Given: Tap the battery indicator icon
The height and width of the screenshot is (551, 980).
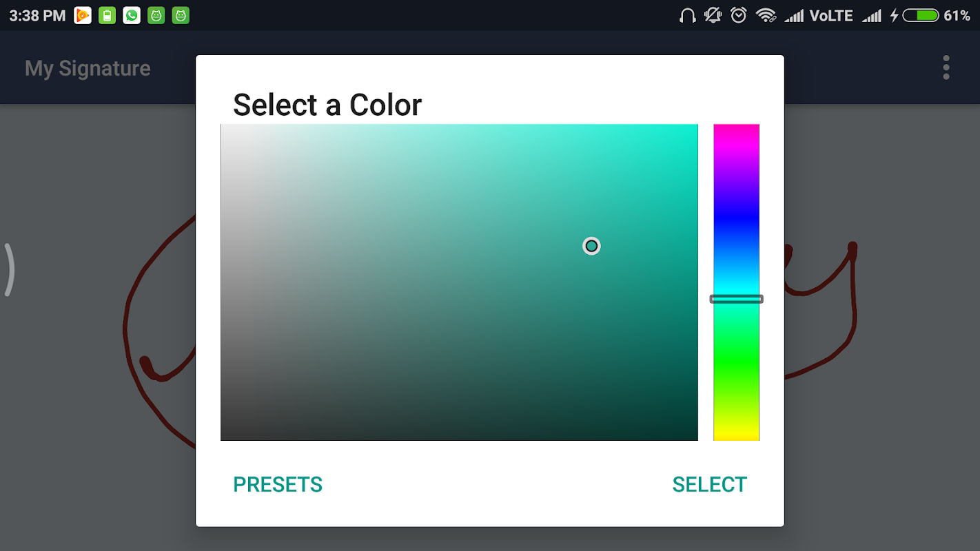Looking at the screenshot, I should (x=921, y=15).
